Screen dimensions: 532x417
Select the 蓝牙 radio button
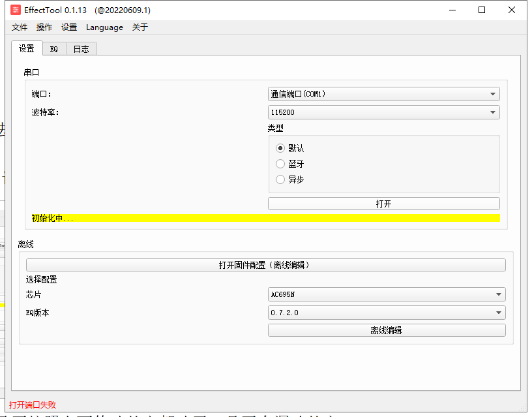[x=280, y=164]
